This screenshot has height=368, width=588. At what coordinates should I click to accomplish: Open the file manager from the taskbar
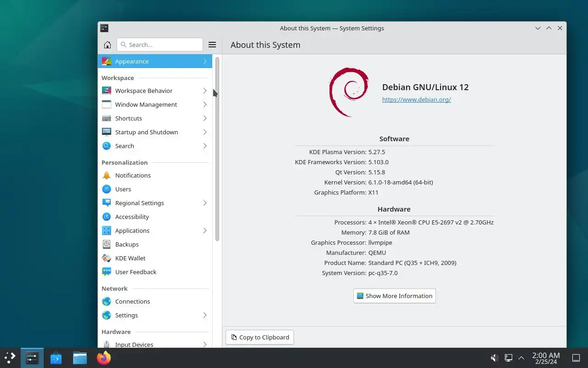point(80,358)
